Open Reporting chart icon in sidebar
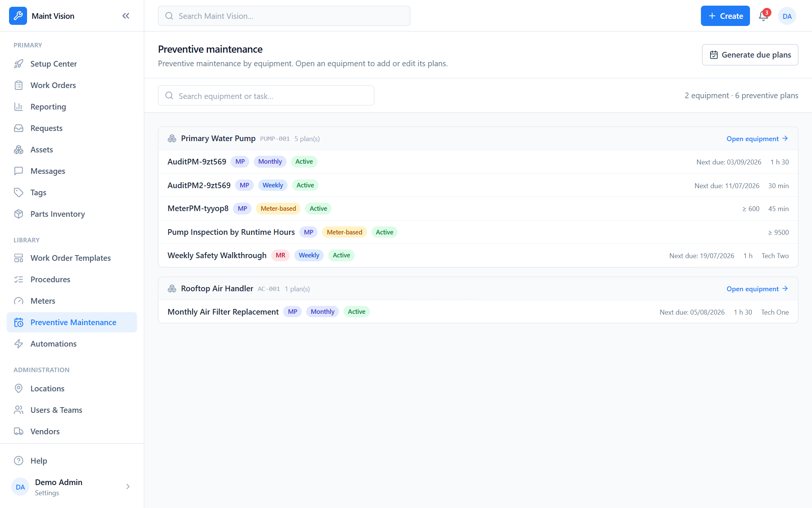812x508 pixels. coord(18,107)
